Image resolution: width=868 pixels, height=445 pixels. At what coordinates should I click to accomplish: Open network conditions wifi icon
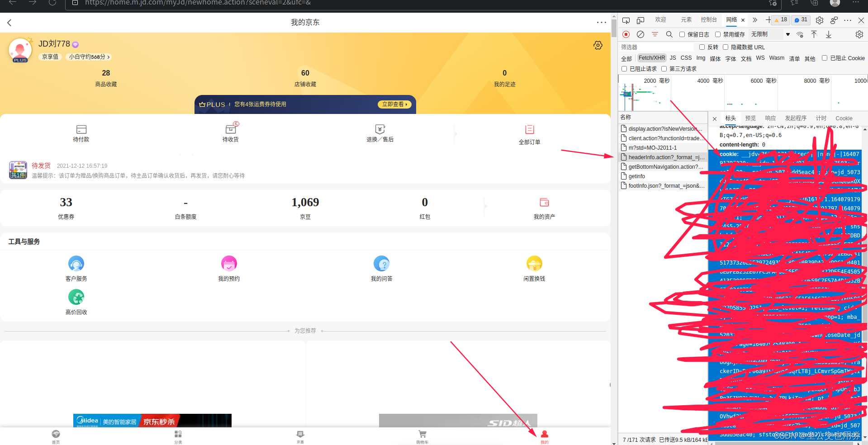coord(800,34)
